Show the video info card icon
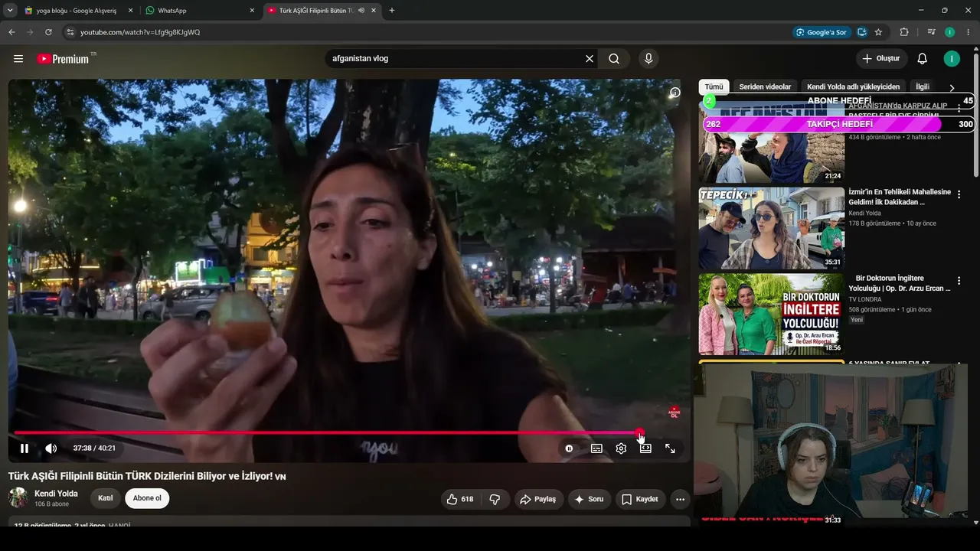 tap(675, 93)
